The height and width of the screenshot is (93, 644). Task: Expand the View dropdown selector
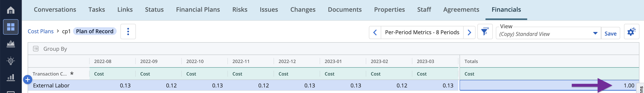595,33
